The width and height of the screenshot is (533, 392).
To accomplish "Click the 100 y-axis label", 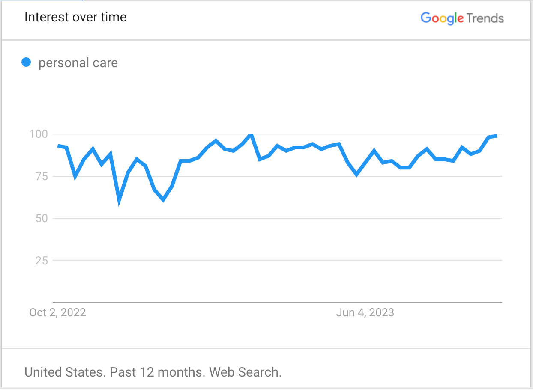I will pos(38,134).
